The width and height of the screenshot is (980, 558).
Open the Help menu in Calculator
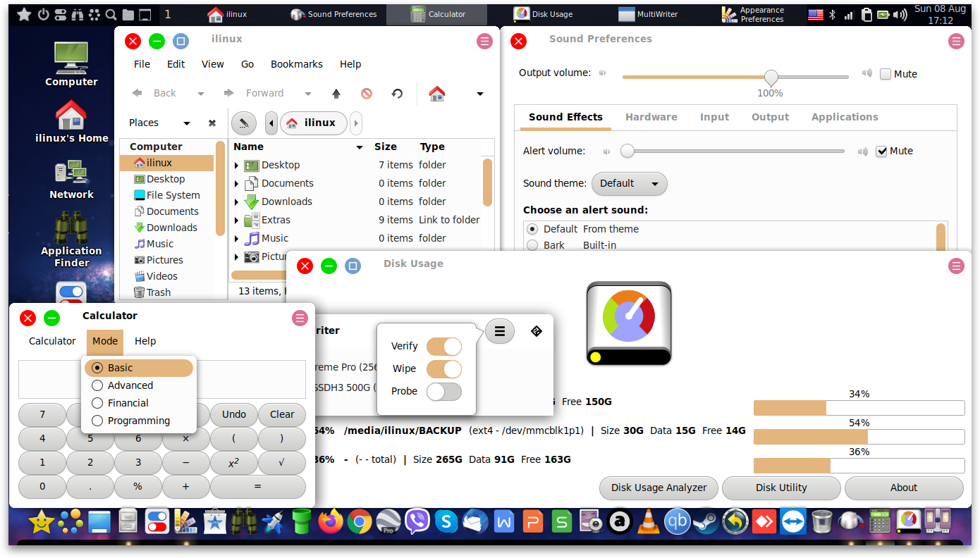(145, 341)
